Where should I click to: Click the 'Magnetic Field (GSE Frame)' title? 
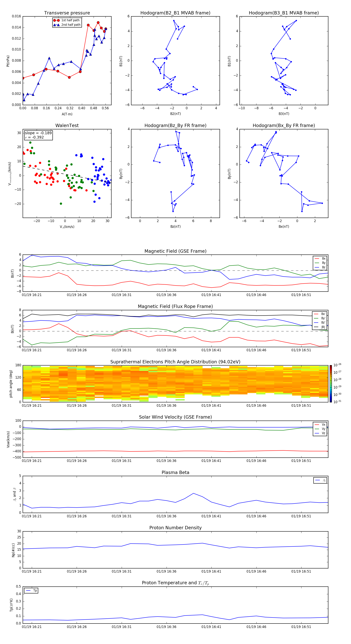point(175,251)
